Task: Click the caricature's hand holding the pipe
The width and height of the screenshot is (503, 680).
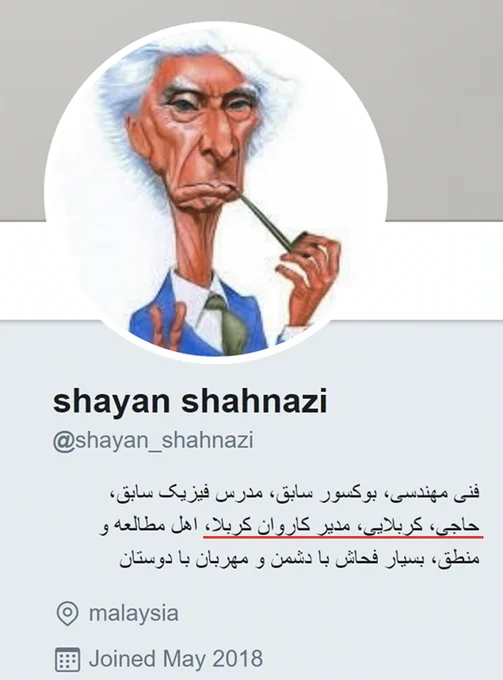Action: (x=308, y=278)
